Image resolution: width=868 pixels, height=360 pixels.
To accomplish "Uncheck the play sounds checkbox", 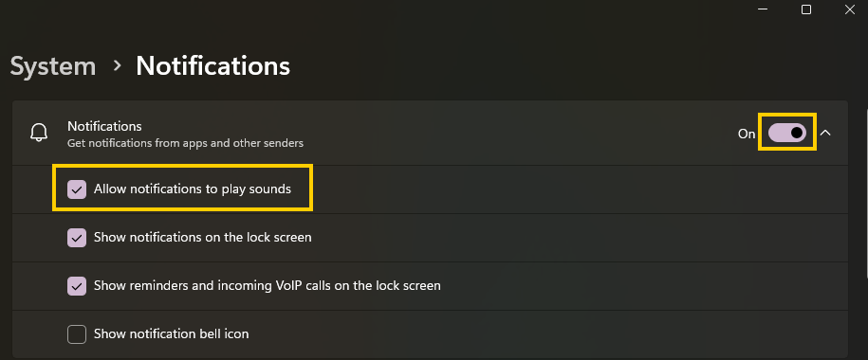I will 77,189.
